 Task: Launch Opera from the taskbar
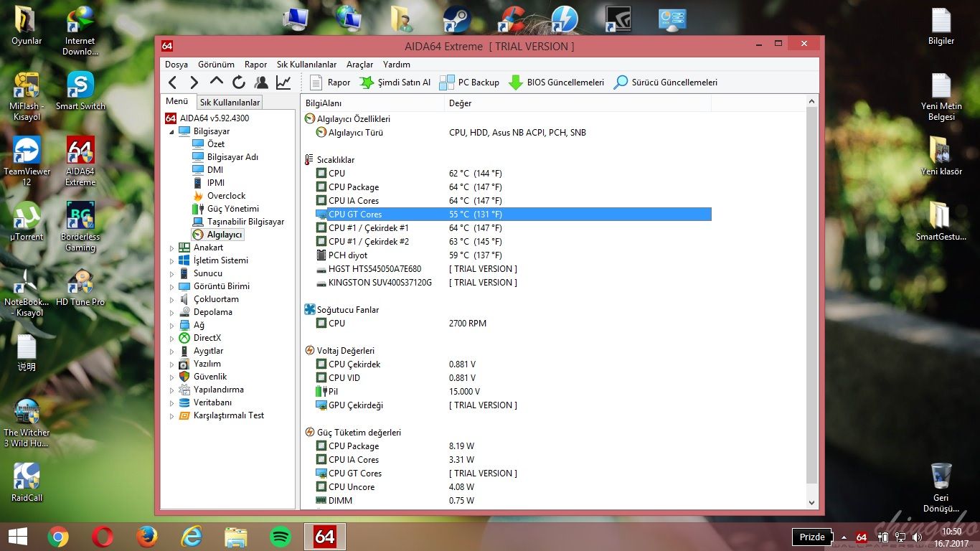click(103, 536)
